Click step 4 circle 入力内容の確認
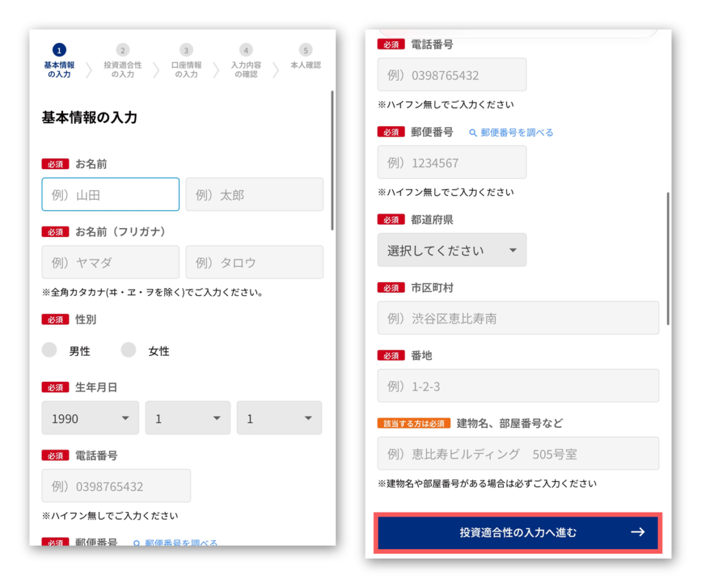Screen dimensions: 701x588 coord(246,50)
